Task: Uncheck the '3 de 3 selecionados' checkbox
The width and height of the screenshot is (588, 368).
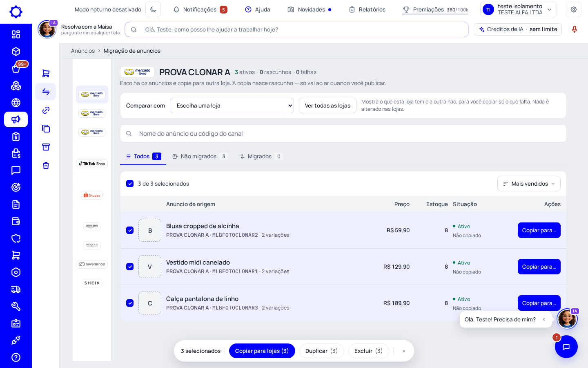Action: tap(130, 184)
